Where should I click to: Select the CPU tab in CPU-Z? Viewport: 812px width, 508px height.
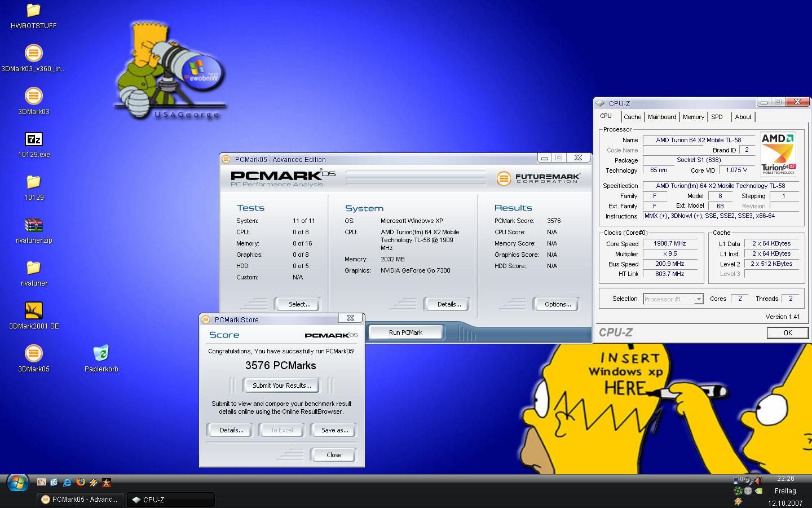point(606,116)
